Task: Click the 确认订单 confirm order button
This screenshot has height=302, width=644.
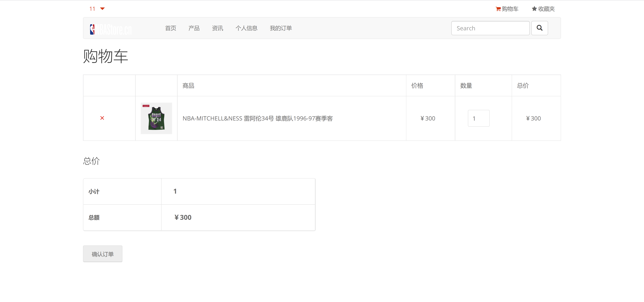Action: [x=102, y=254]
